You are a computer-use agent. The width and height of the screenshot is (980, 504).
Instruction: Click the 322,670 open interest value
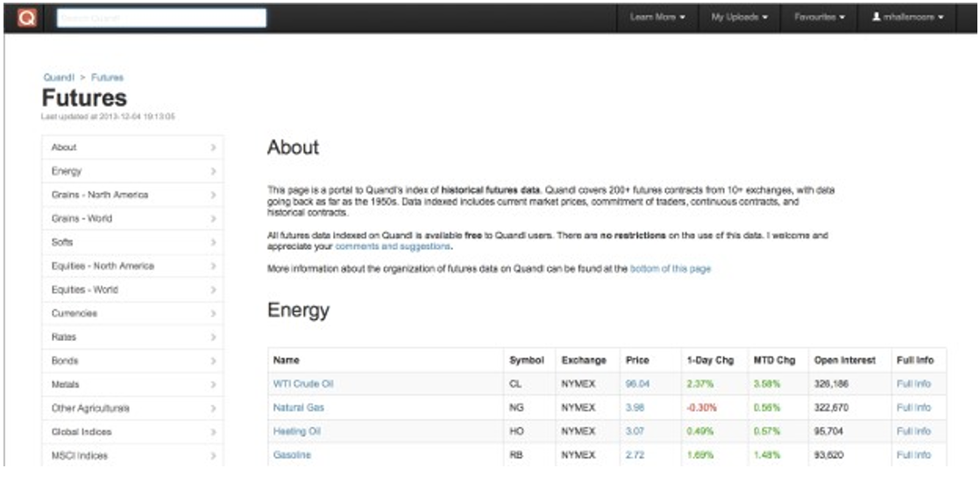(x=831, y=408)
